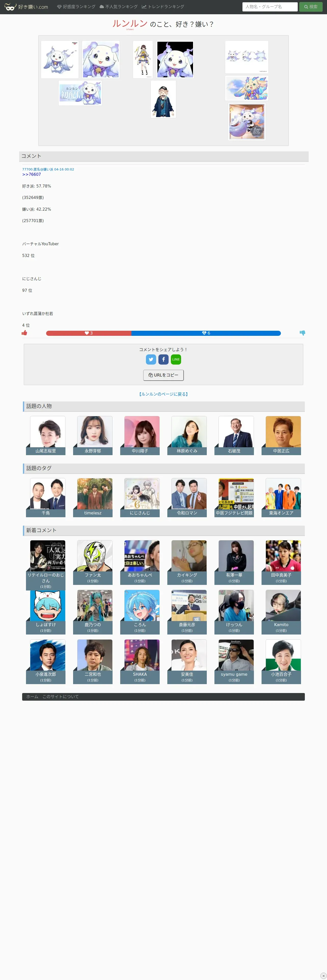
Task: Open the 小池百合子 comment card
Action: tap(281, 661)
